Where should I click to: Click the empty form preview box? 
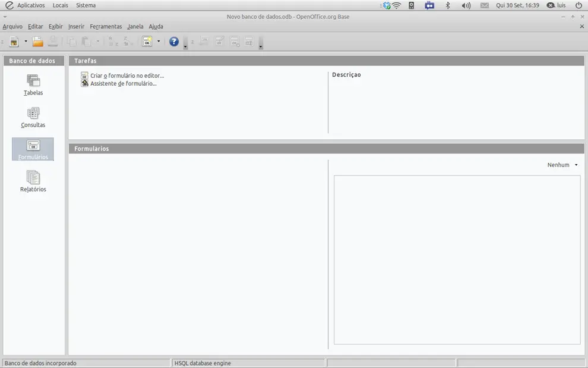tap(457, 260)
